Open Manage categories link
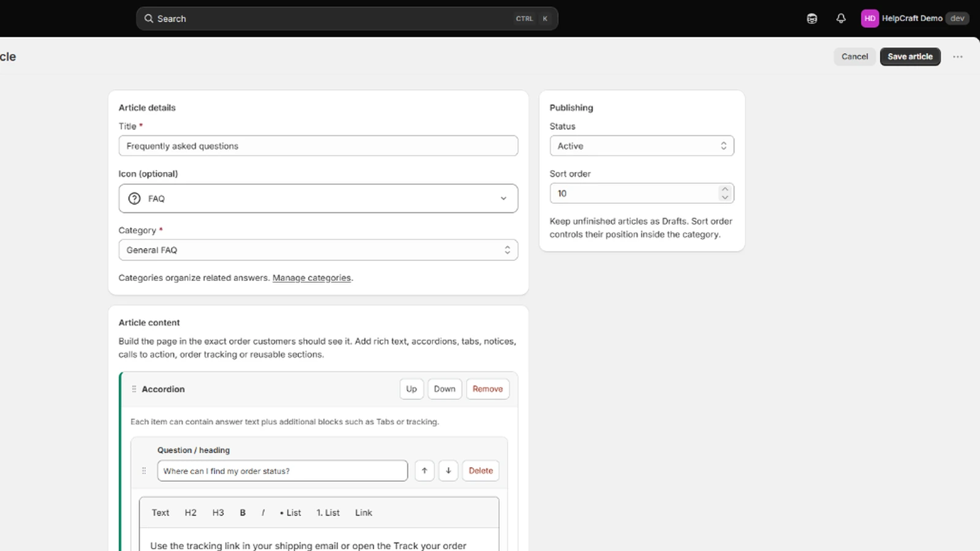Viewport: 980px width, 551px height. 312,278
